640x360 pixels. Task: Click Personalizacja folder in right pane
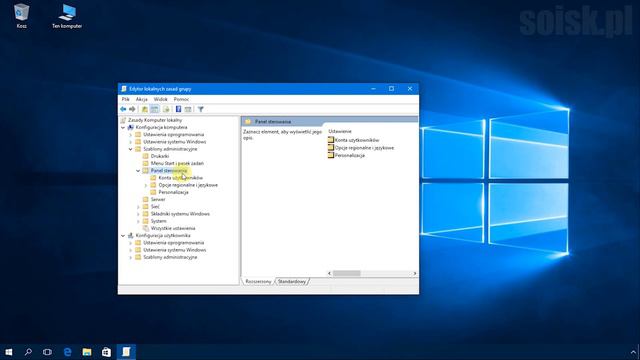click(x=347, y=156)
